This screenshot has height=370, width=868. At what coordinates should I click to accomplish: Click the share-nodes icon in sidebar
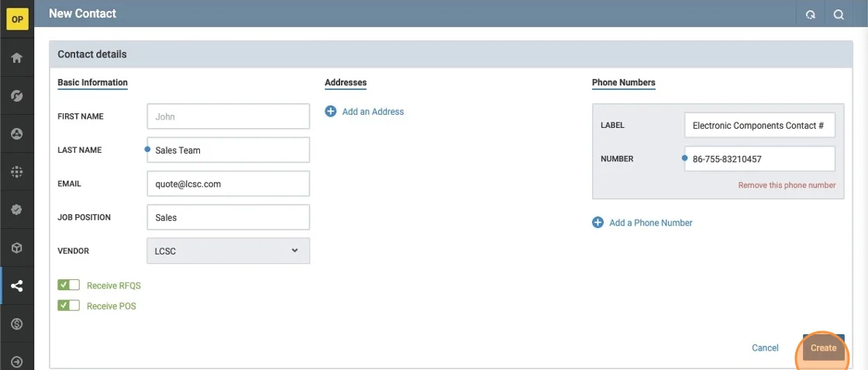click(x=17, y=286)
